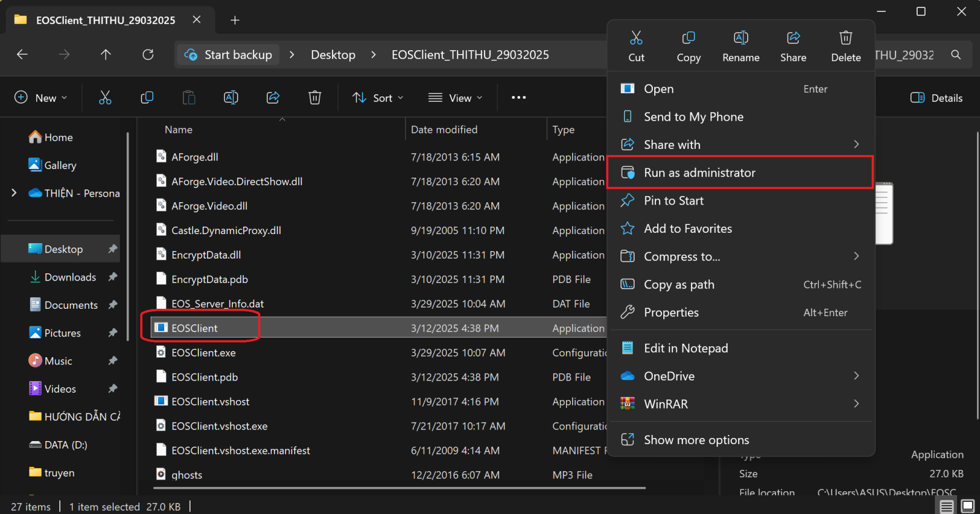Click the Desktop breadcrumb in the address bar
Screen dimensions: 980x514
tap(333, 55)
